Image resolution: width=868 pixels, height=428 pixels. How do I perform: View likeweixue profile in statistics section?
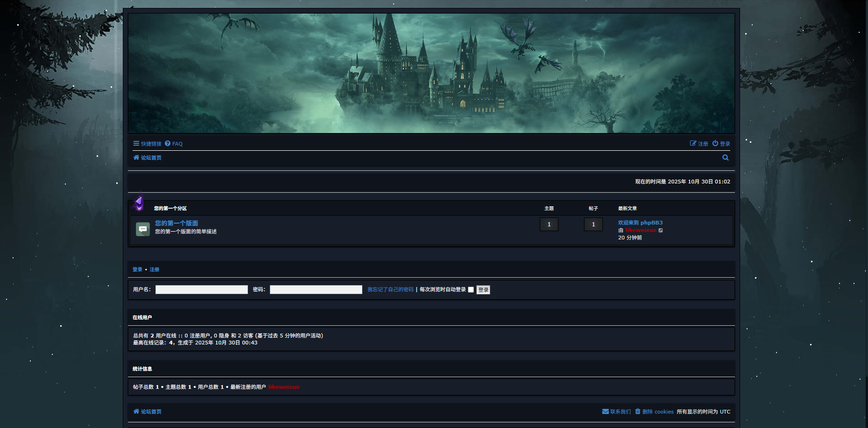pyautogui.click(x=284, y=387)
